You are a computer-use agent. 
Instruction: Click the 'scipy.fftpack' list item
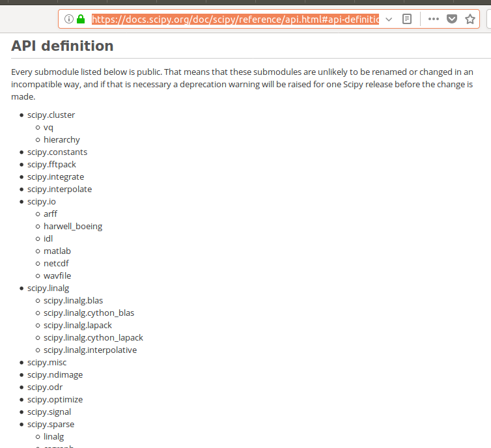[51, 164]
